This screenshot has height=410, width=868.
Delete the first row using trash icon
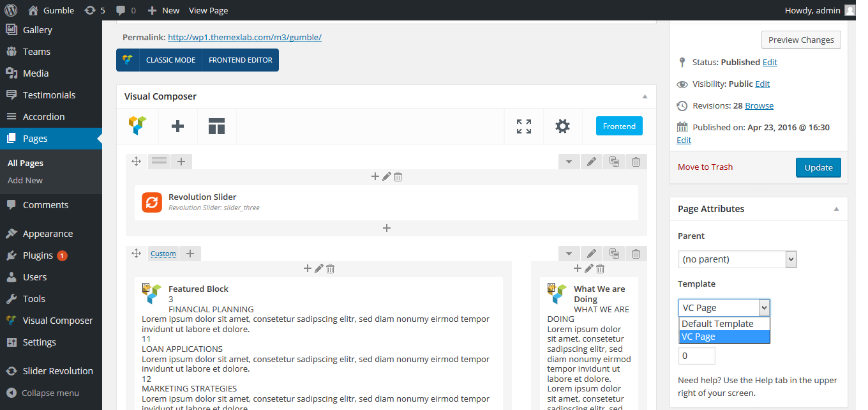coord(636,162)
